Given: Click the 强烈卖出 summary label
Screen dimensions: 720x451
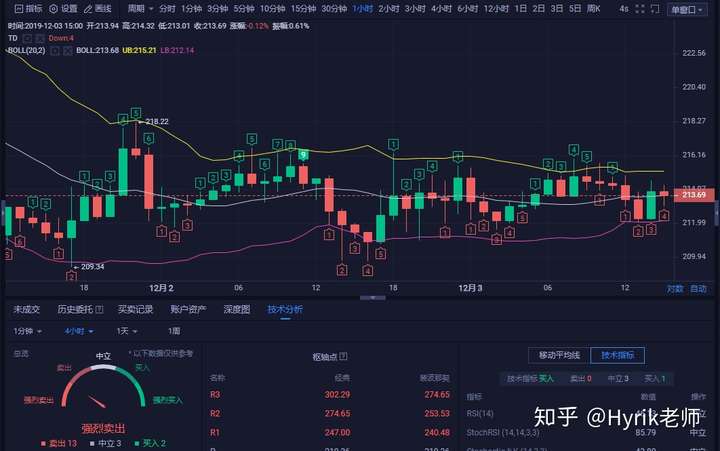Looking at the screenshot, I should coord(103,428).
